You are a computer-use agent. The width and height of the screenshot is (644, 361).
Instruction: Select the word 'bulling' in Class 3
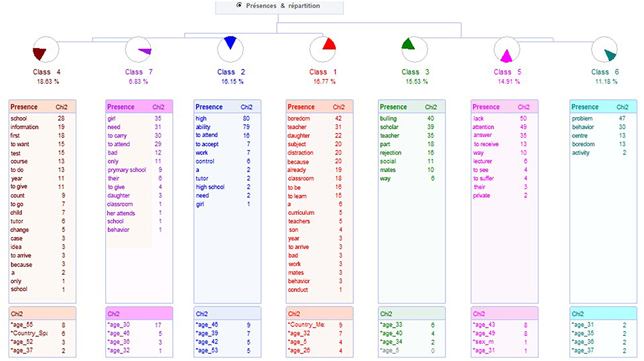point(388,118)
